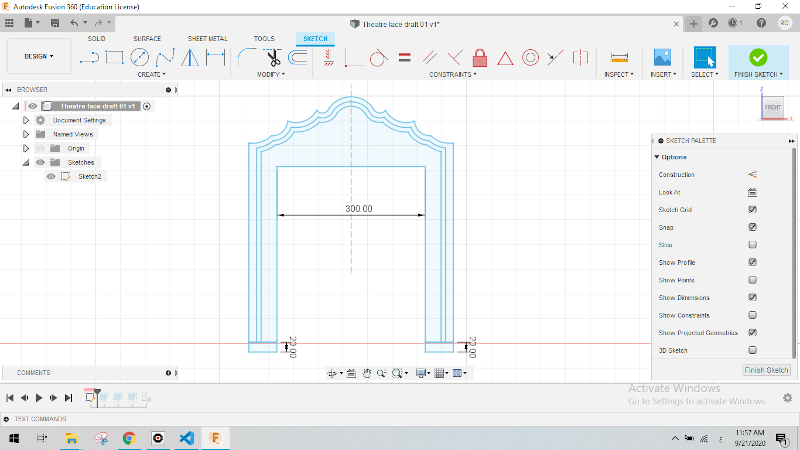Image resolution: width=800 pixels, height=450 pixels.
Task: Select the Trim scissors tool
Action: click(273, 58)
